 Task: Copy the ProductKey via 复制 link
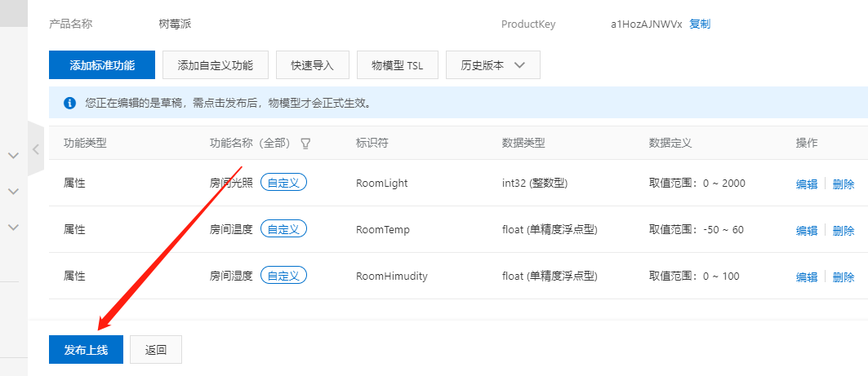(x=700, y=24)
